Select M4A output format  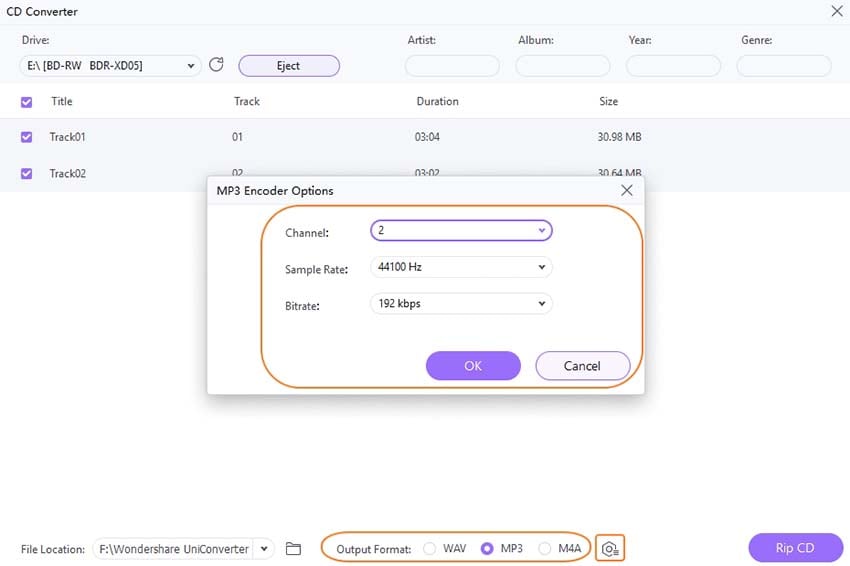(545, 549)
